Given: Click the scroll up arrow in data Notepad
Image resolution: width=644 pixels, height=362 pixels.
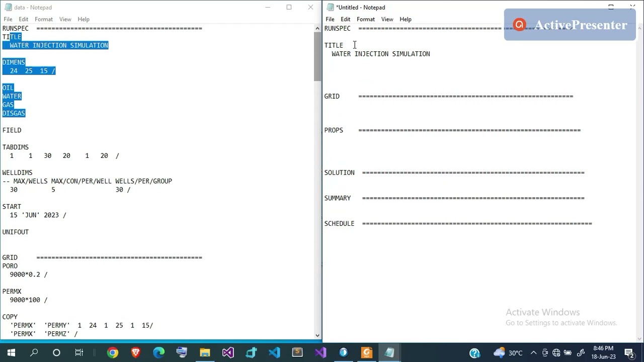Looking at the screenshot, I should point(317,28).
